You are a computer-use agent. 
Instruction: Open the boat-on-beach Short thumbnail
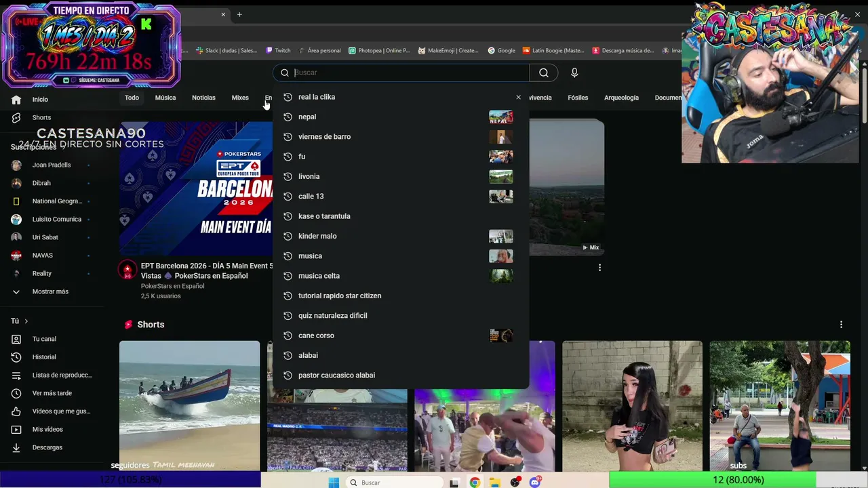(189, 406)
